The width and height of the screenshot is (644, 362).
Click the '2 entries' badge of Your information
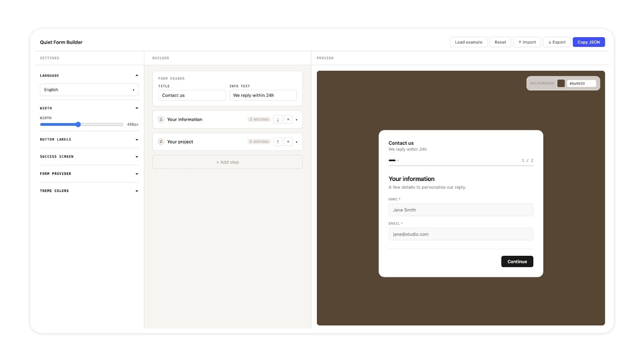pos(259,120)
